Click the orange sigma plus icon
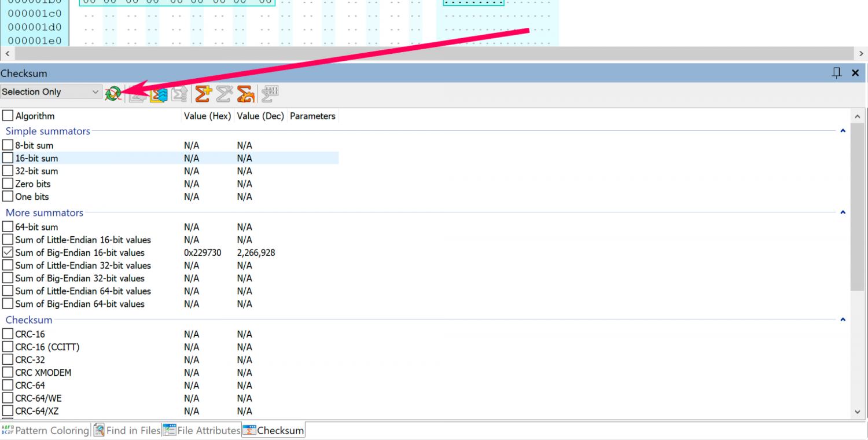 203,94
